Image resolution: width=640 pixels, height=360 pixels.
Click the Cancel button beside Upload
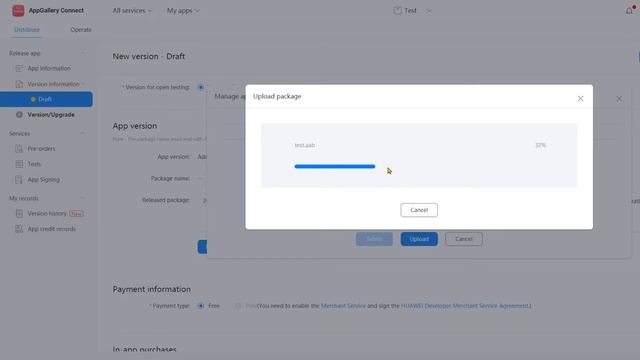click(x=464, y=239)
